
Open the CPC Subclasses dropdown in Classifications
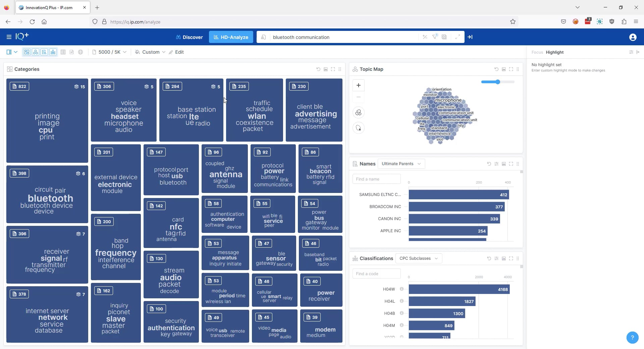click(419, 258)
